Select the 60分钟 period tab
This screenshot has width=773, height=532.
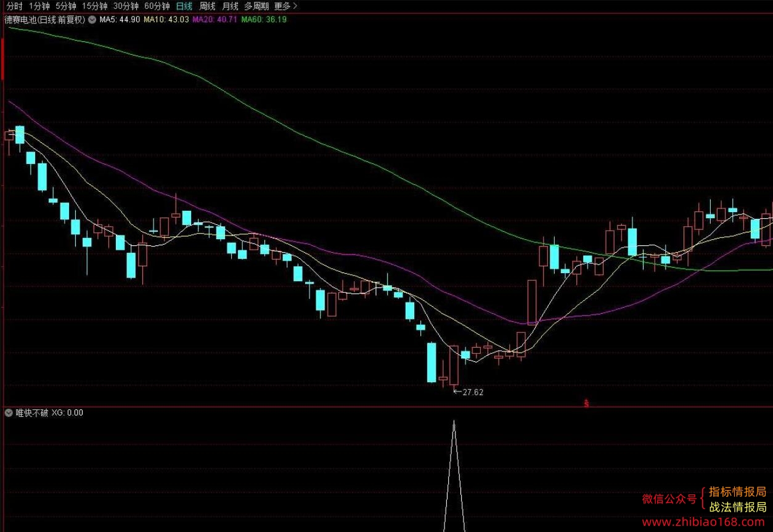tap(157, 6)
